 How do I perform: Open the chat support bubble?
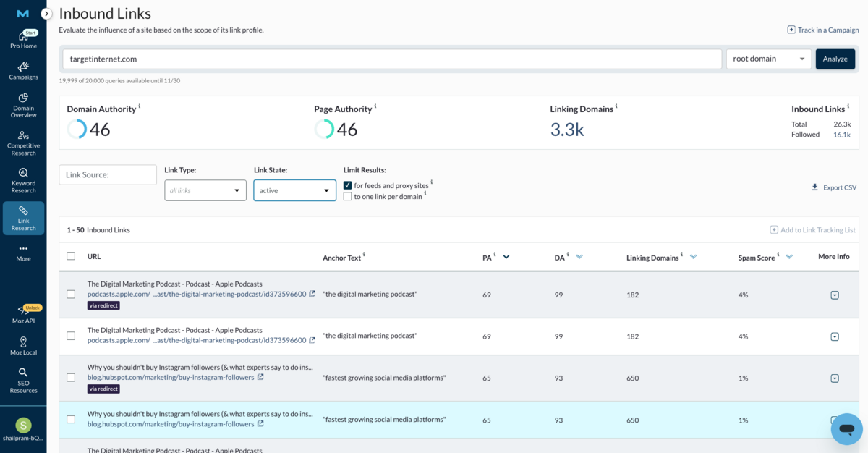click(847, 429)
